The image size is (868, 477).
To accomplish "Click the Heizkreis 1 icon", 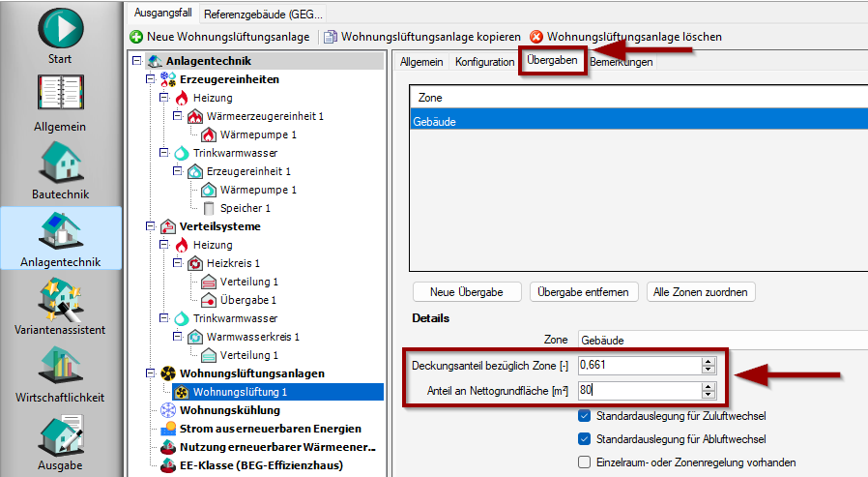I will (195, 263).
